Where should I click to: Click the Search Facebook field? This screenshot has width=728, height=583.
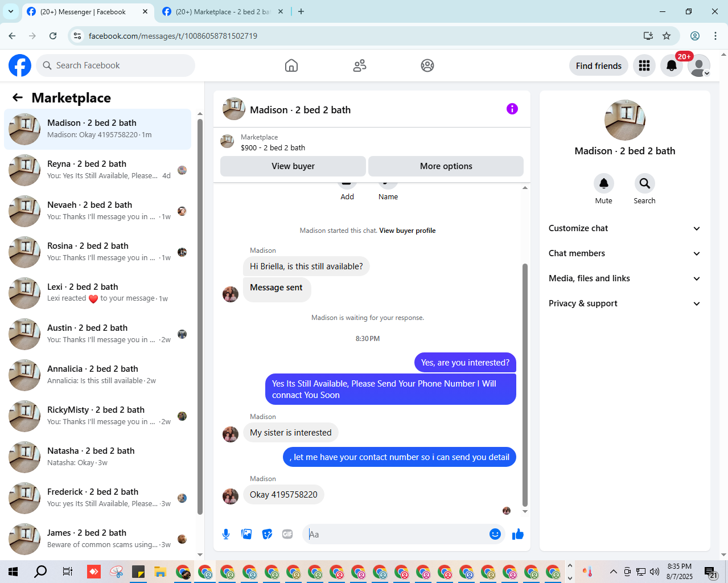[x=116, y=65]
